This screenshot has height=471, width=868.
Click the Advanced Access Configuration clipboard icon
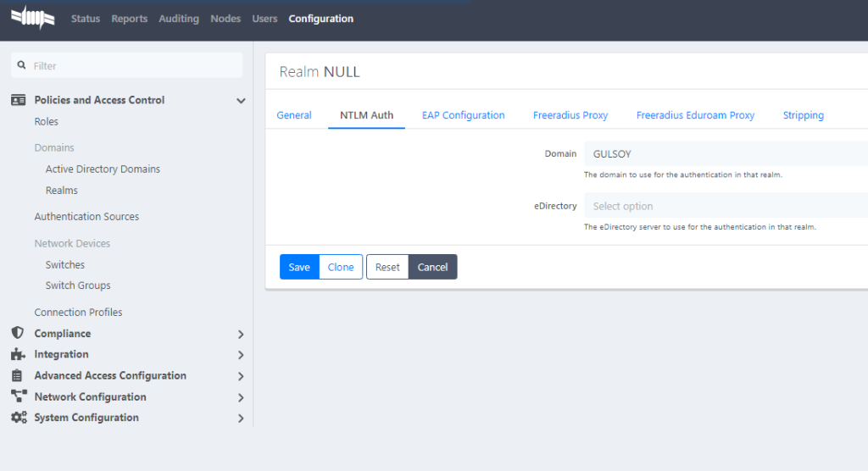(18, 375)
